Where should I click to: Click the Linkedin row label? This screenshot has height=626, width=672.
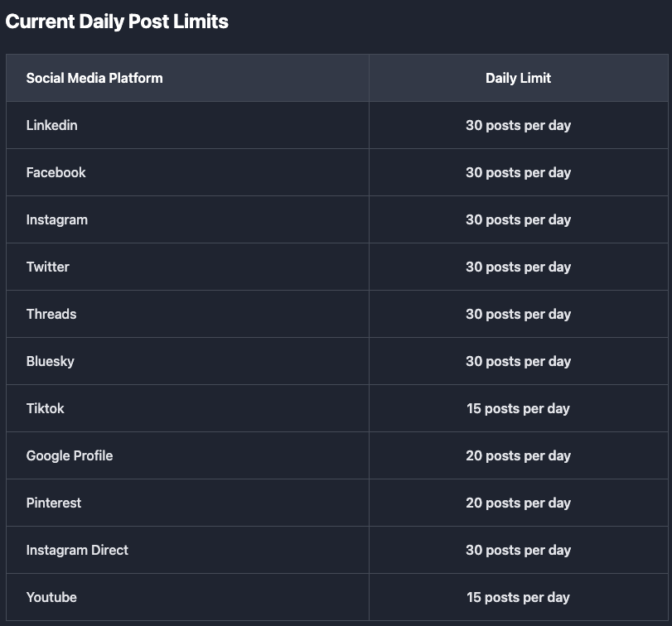52,125
